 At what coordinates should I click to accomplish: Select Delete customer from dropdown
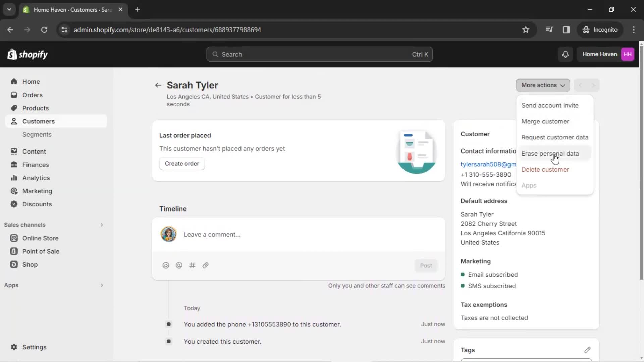click(545, 169)
